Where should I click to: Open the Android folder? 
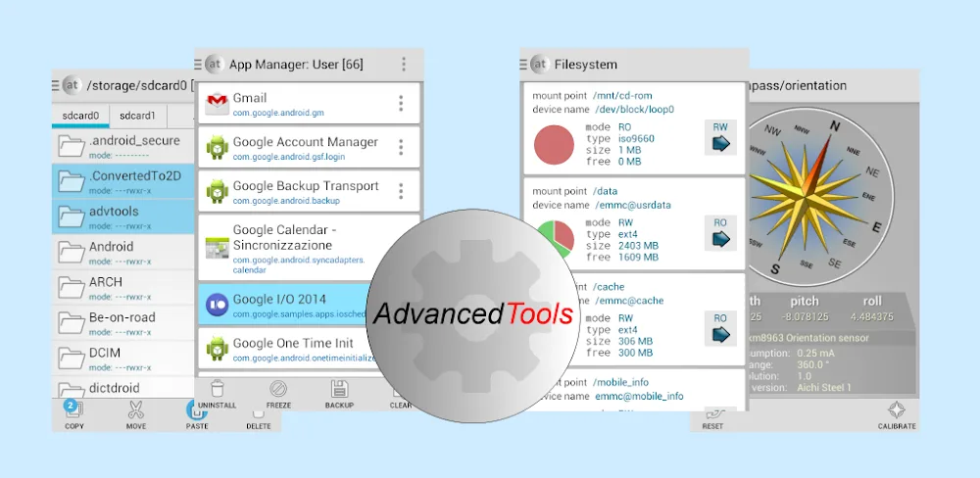click(123, 252)
